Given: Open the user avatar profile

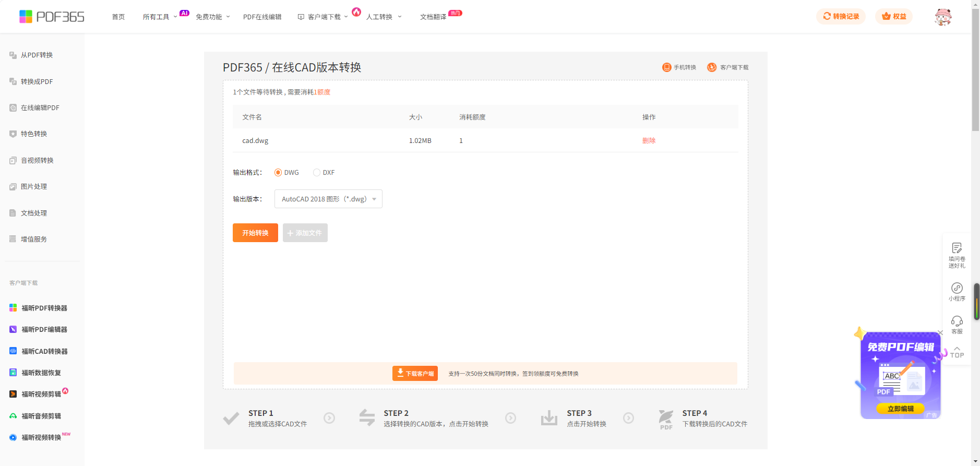Looking at the screenshot, I should point(942,17).
